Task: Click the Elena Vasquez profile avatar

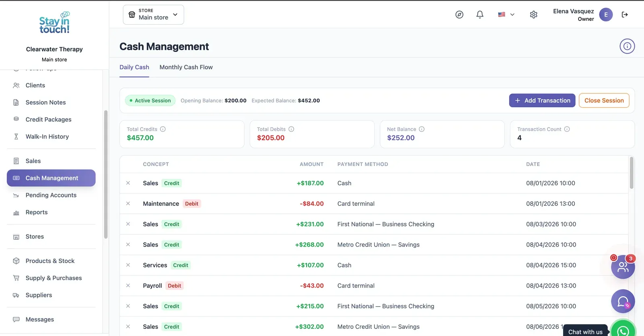Action: tap(606, 15)
